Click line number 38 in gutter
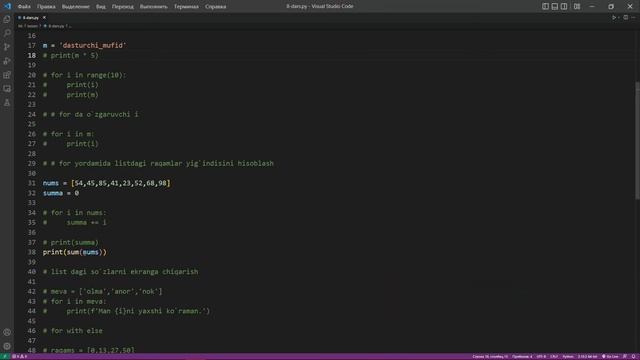Viewport: 640px width, 360px height. click(x=31, y=252)
